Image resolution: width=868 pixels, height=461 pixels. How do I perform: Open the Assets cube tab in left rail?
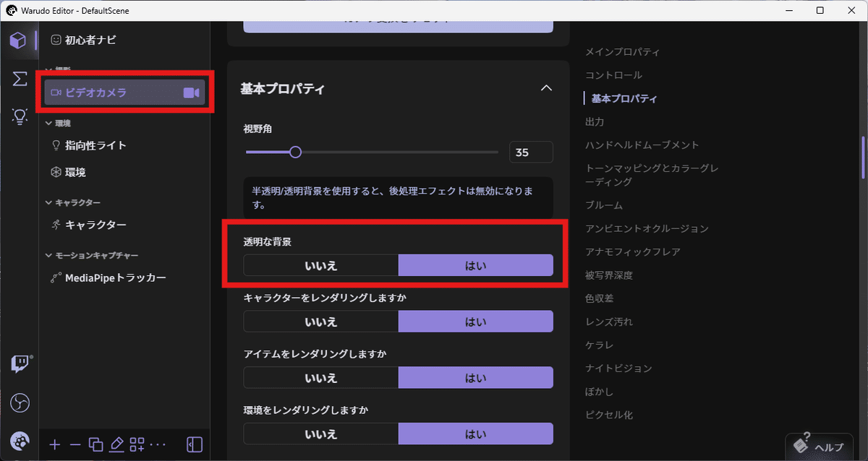pos(19,40)
